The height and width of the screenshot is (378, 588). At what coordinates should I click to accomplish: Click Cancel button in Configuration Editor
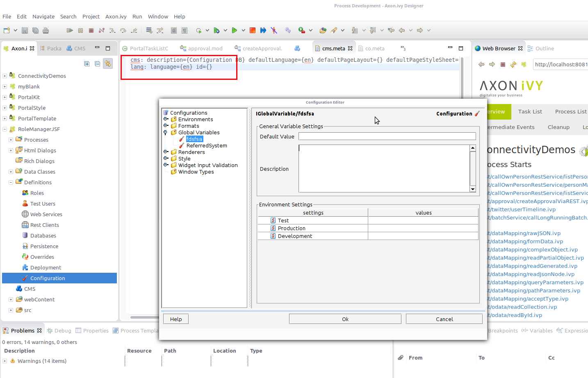point(444,319)
